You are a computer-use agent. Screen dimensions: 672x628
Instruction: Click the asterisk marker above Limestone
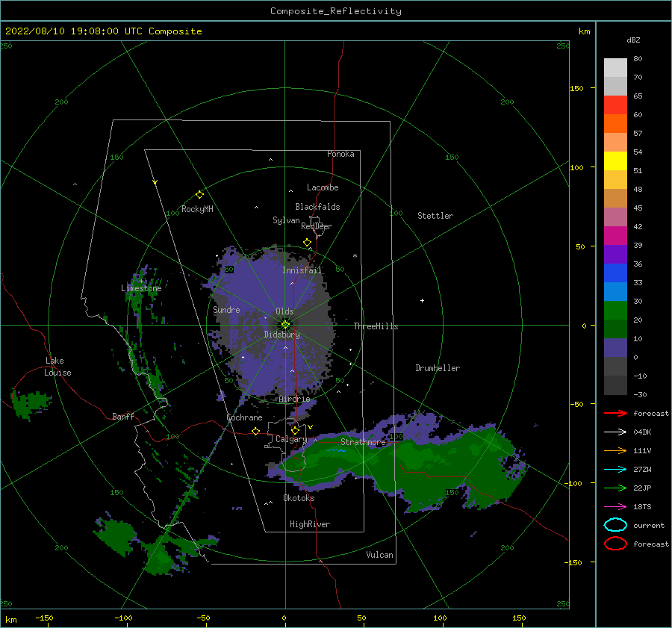click(141, 282)
